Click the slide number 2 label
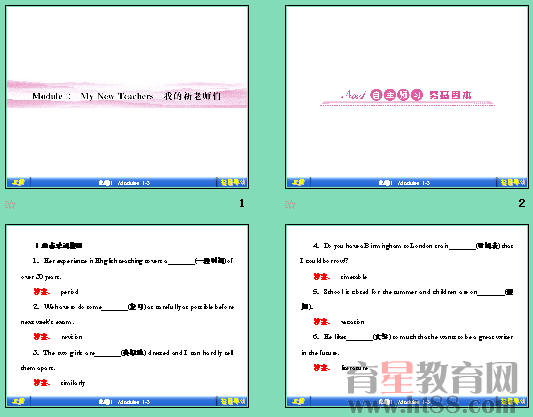 [x=522, y=203]
